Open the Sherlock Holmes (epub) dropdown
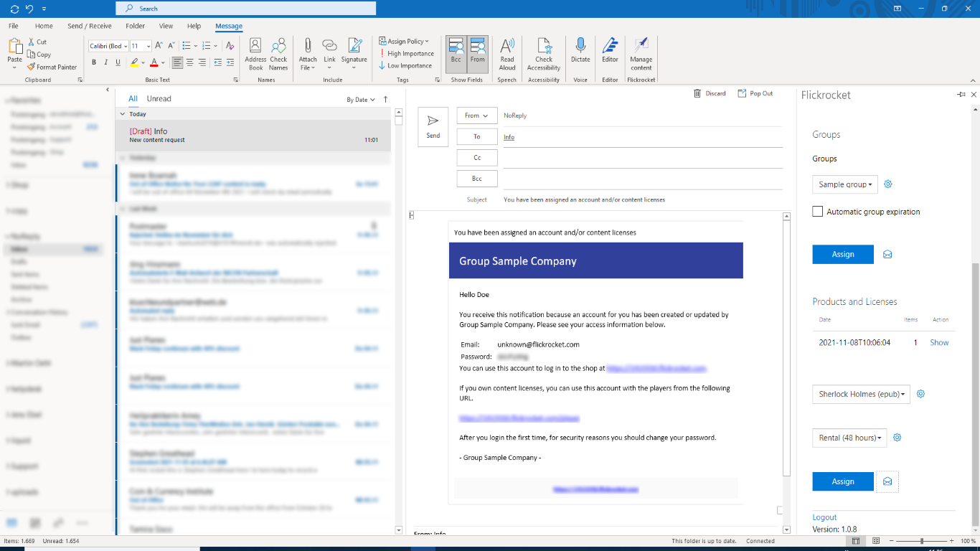The image size is (980, 551). pyautogui.click(x=861, y=394)
